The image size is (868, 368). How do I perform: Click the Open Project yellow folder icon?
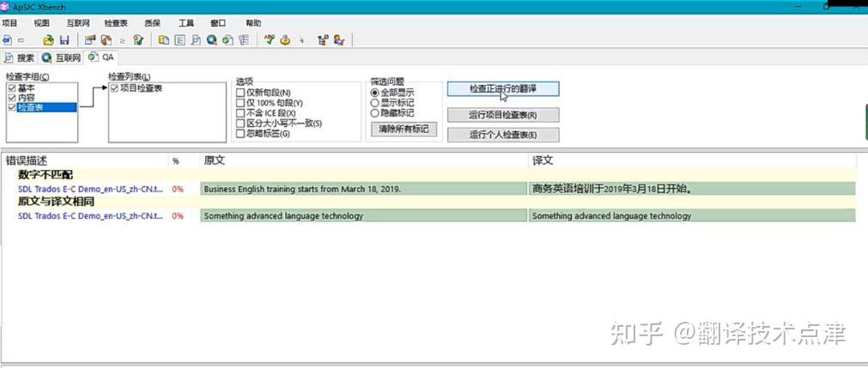49,39
